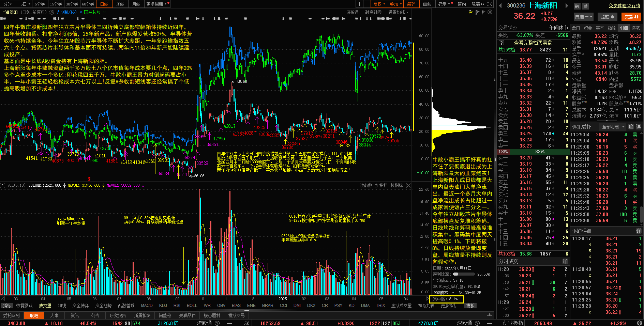Click 光刻机(胶) sector link

click(66, 12)
